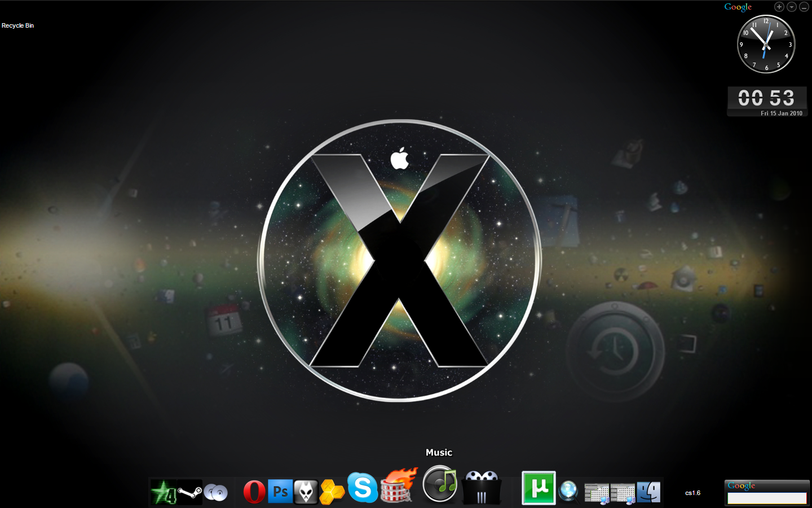
Task: Open the flaming colosseum Nero icon
Action: (x=399, y=485)
